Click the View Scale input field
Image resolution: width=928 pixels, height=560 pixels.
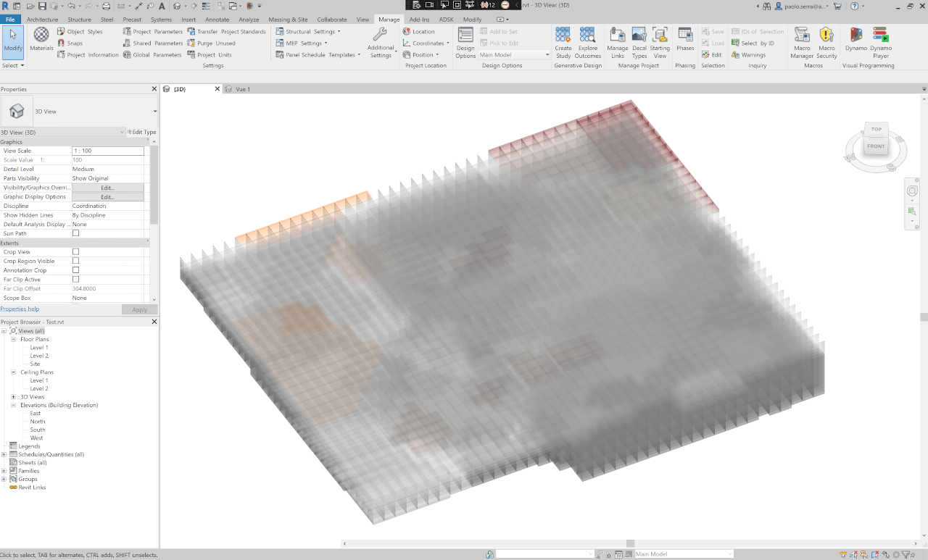(107, 151)
